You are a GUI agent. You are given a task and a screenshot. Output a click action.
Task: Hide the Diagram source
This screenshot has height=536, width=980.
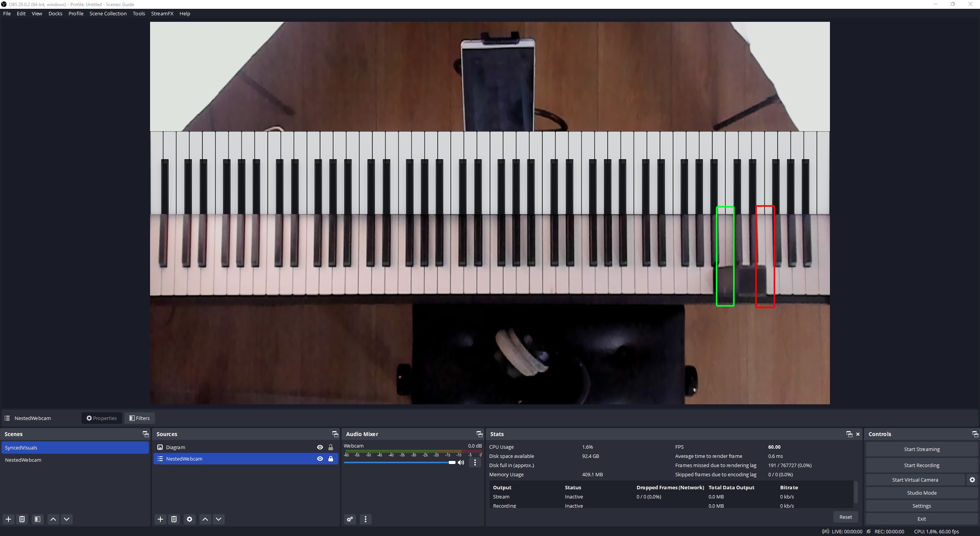coord(320,447)
